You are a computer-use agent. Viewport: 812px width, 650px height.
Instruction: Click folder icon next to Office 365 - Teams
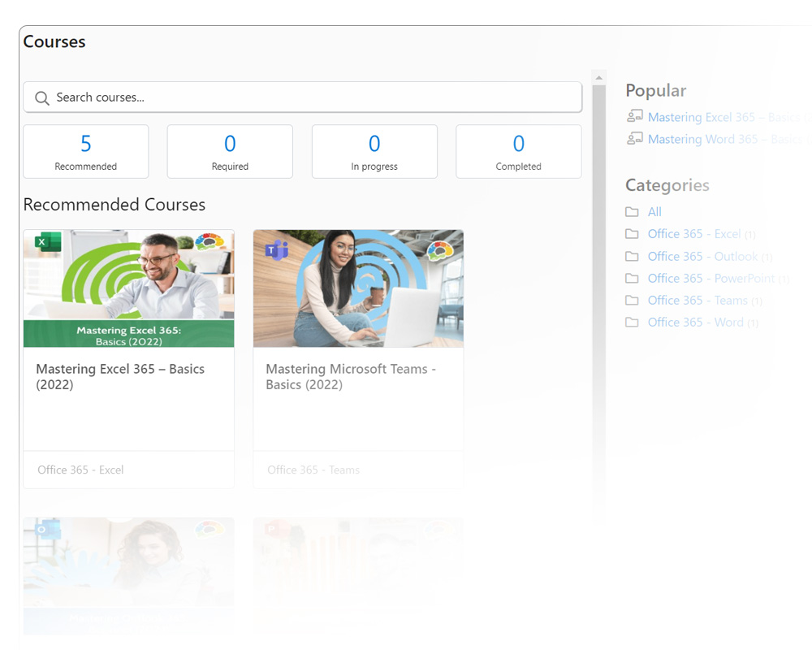tap(632, 301)
